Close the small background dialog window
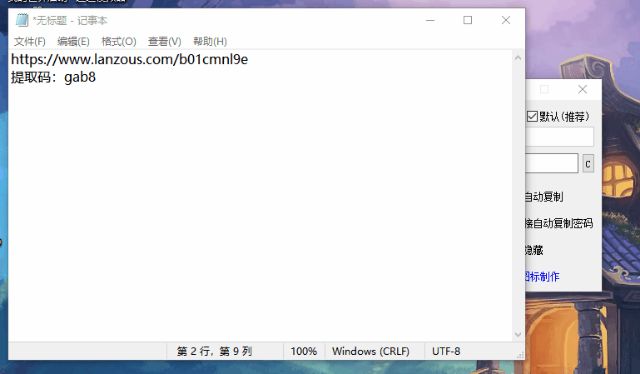This screenshot has height=374, width=640. pyautogui.click(x=582, y=89)
